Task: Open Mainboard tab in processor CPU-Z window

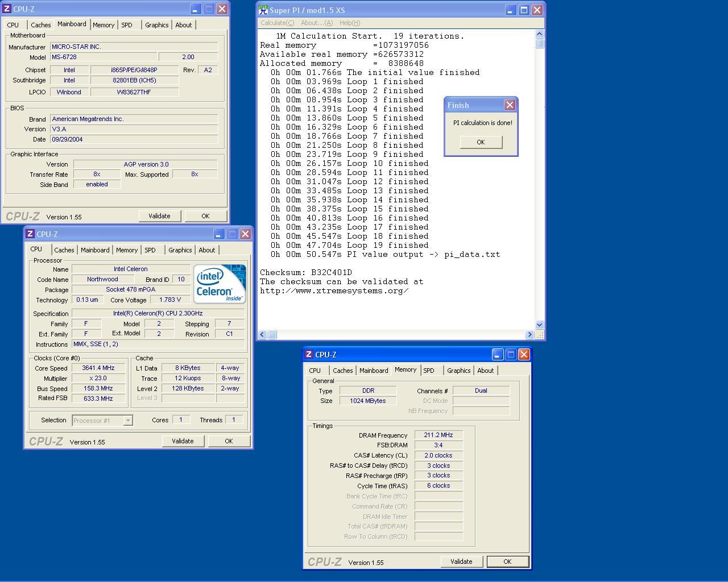Action: [x=95, y=250]
